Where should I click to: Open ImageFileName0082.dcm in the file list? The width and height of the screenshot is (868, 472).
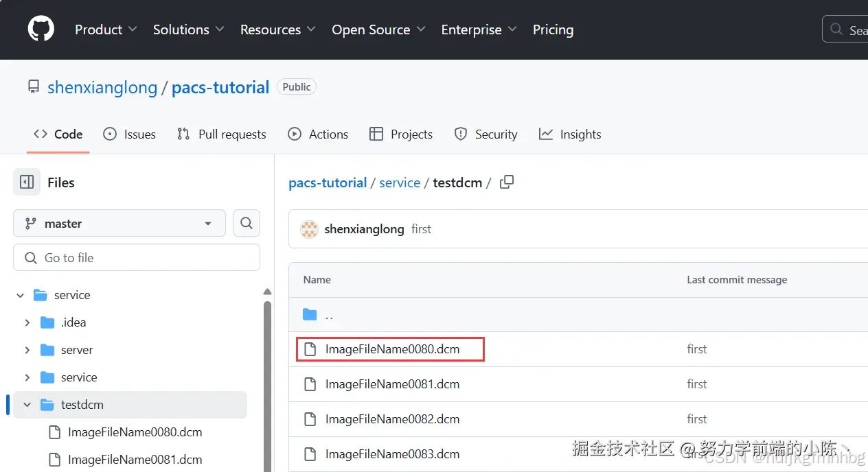pyautogui.click(x=392, y=419)
